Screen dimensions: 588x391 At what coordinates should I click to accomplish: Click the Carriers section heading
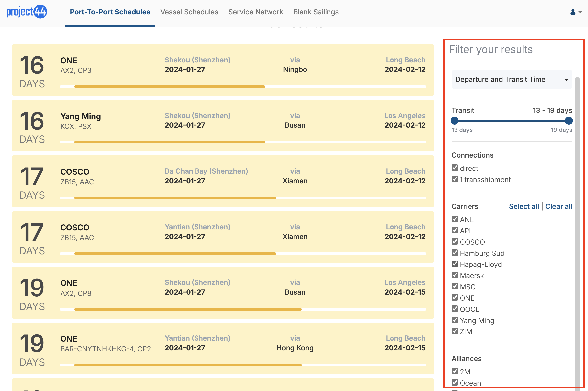pyautogui.click(x=465, y=206)
